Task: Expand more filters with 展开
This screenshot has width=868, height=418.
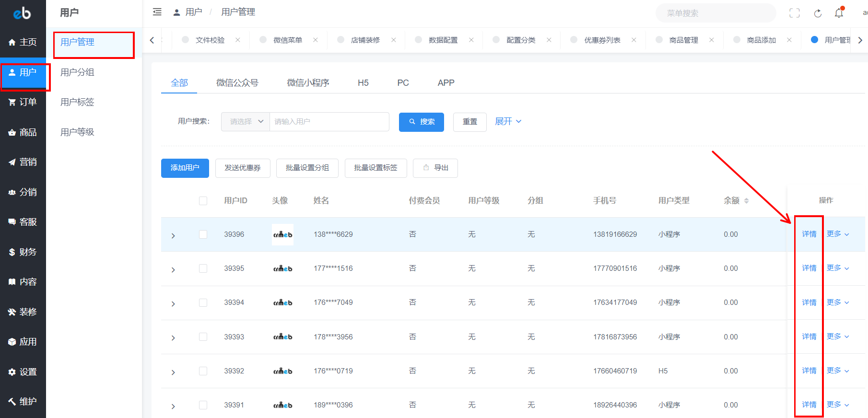Action: (508, 121)
